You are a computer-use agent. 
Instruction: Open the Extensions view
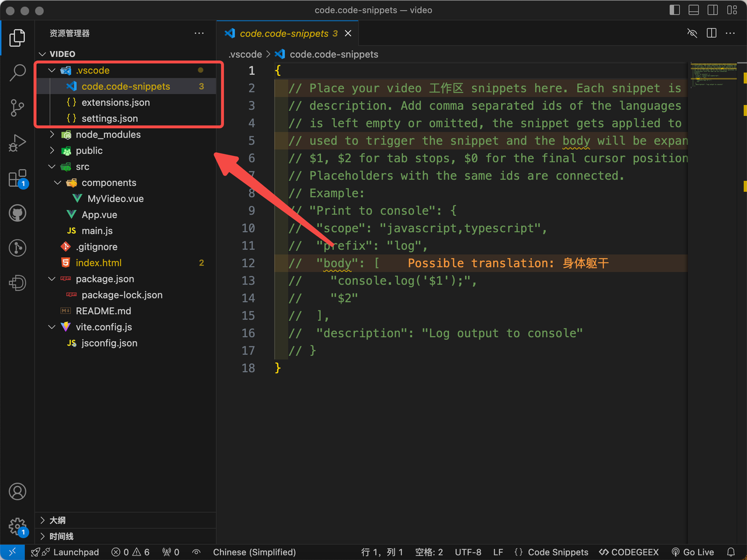pos(18,178)
